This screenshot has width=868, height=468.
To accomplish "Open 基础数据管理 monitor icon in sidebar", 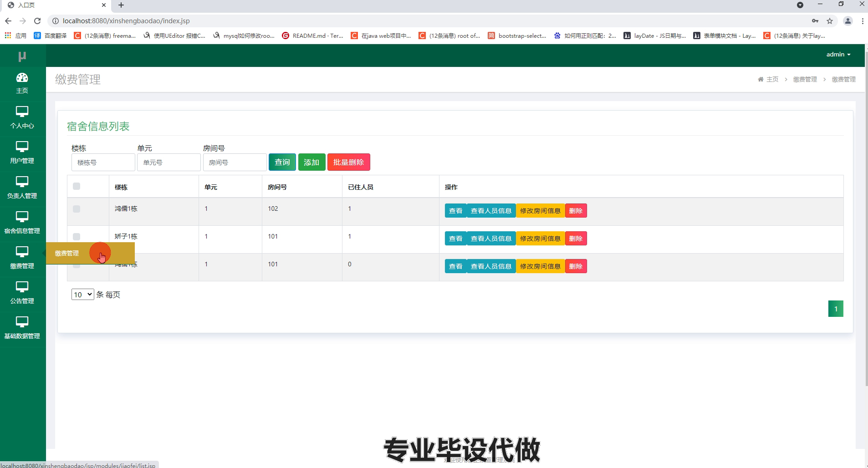I will click(x=22, y=322).
